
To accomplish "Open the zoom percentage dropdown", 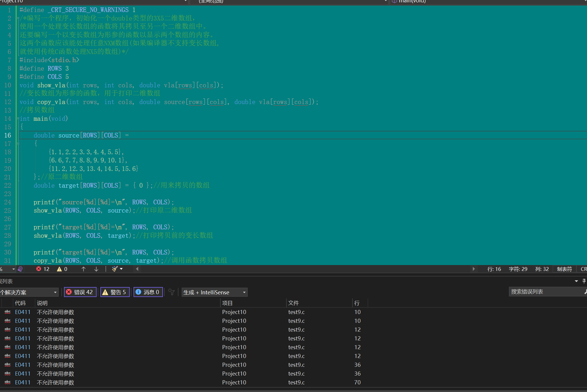I will [x=14, y=269].
